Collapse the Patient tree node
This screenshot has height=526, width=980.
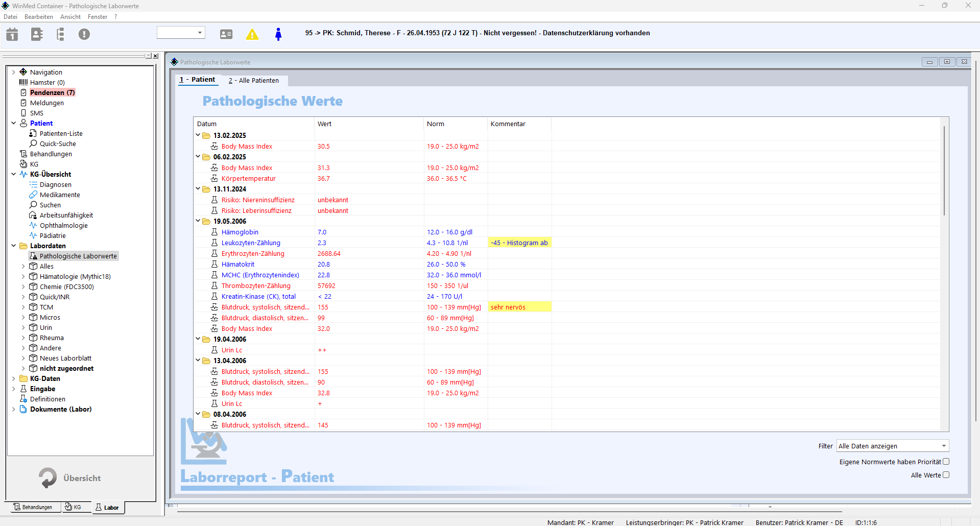(14, 123)
